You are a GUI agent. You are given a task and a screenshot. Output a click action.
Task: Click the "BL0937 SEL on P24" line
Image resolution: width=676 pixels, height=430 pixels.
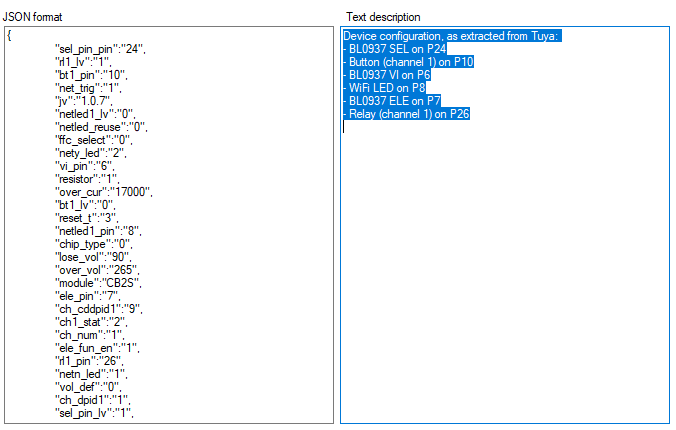395,49
